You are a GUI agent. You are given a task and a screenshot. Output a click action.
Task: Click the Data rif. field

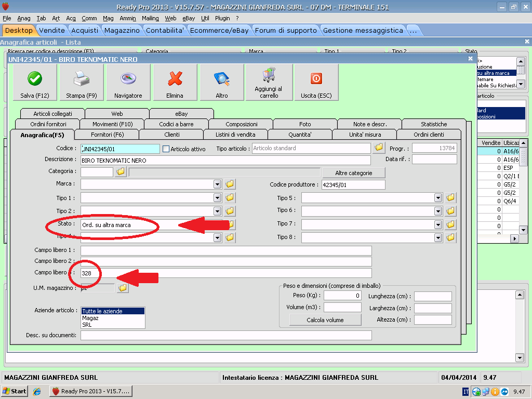[435, 159]
